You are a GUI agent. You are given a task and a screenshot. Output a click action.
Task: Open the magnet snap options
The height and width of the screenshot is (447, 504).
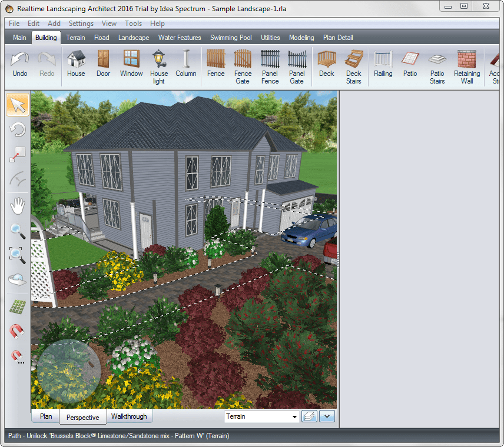(x=18, y=357)
